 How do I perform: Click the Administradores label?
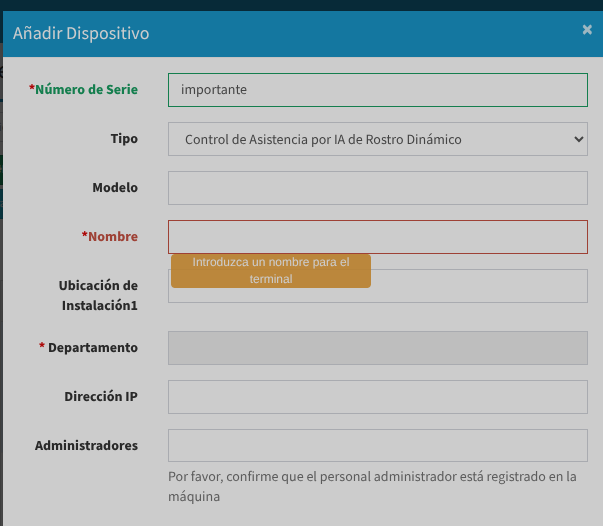tap(86, 446)
